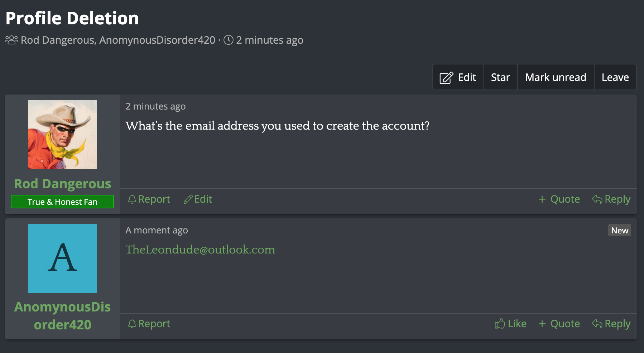The image size is (644, 353).
Task: Report Rod Dangerous's message via bell icon
Action: coord(132,199)
